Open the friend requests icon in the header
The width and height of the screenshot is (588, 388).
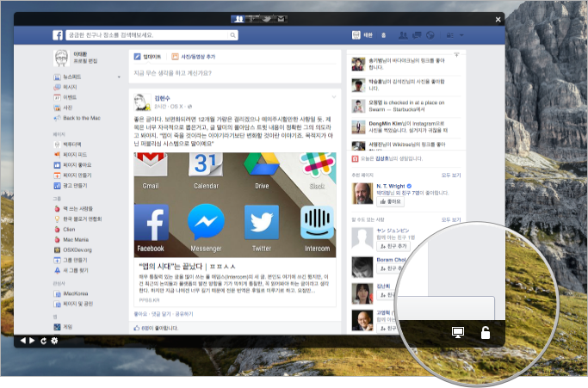click(403, 35)
